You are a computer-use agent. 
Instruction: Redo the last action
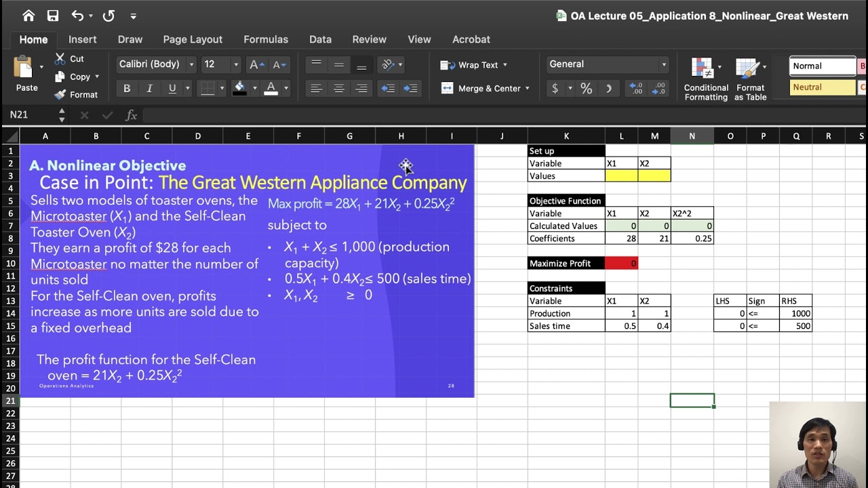point(108,16)
